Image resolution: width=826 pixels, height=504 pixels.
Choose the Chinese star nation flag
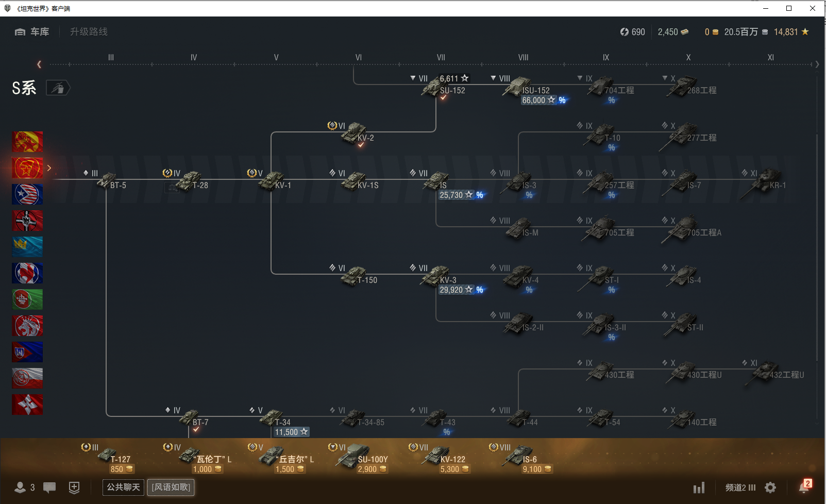pos(27,142)
